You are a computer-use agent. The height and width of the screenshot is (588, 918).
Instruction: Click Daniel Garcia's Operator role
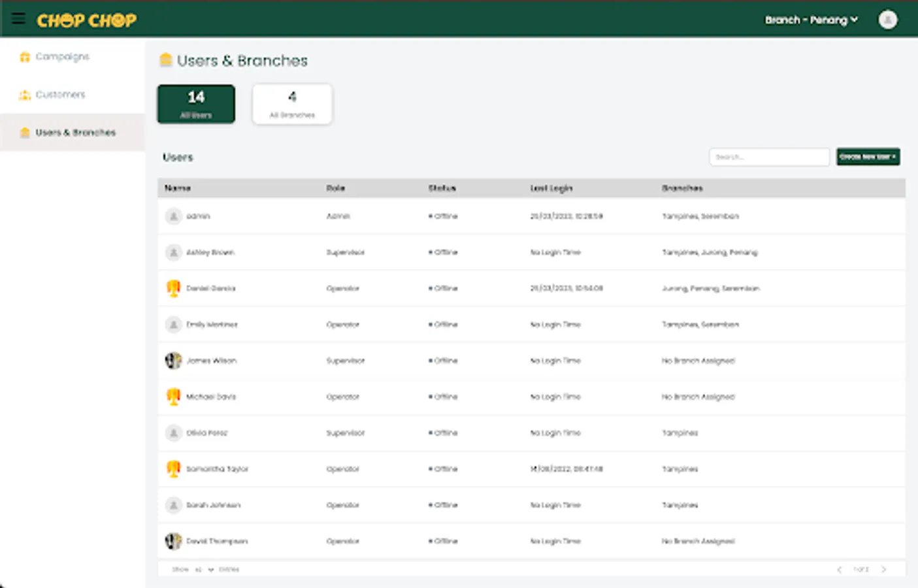(343, 288)
